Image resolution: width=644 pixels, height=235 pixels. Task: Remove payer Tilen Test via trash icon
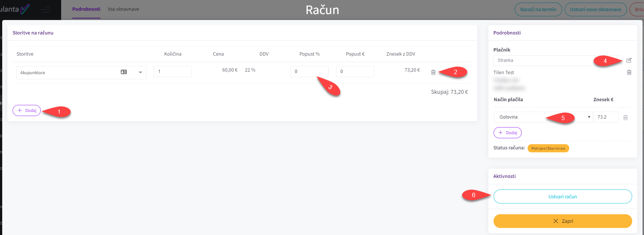629,73
